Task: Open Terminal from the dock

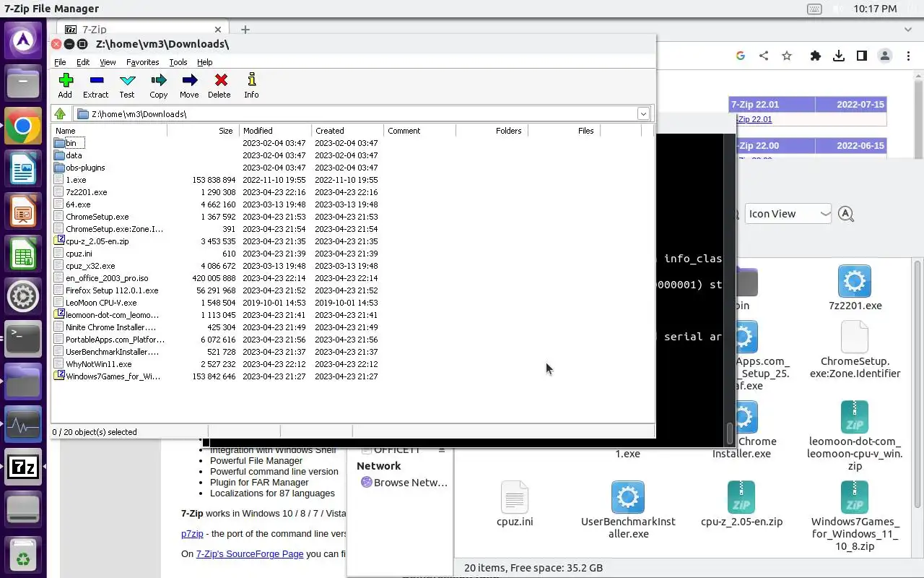Action: [23, 340]
